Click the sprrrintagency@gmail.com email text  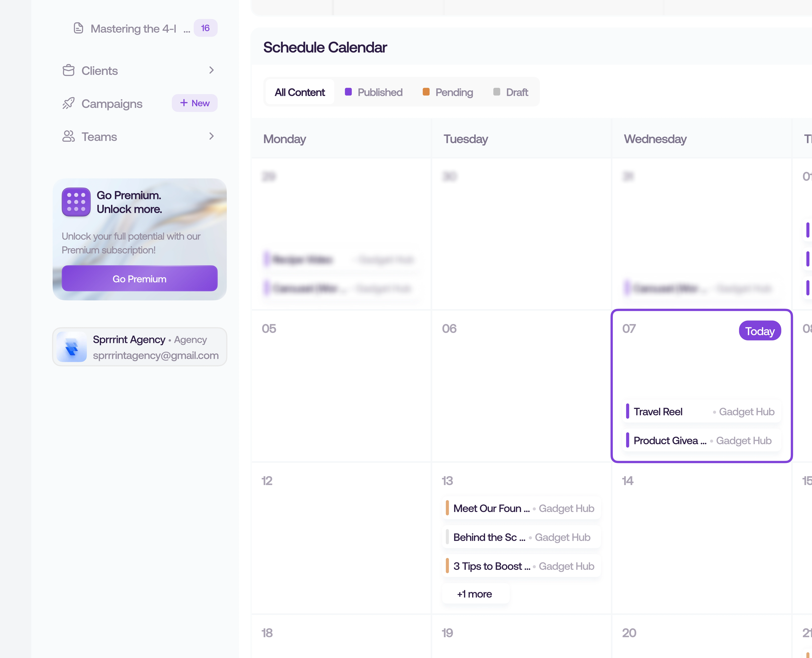pyautogui.click(x=156, y=356)
